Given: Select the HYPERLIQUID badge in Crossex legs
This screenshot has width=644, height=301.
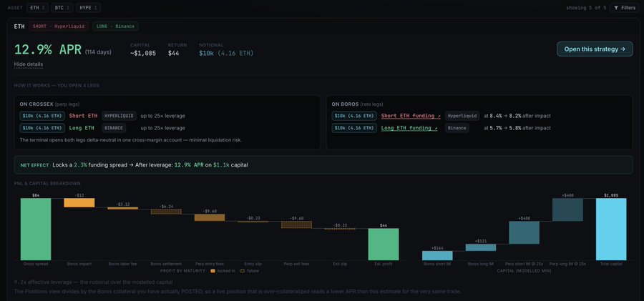Looking at the screenshot, I should [119, 116].
